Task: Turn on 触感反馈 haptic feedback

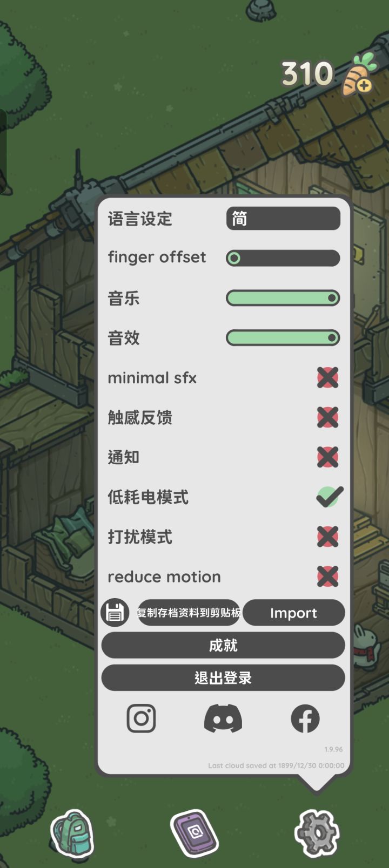Action: click(x=327, y=417)
